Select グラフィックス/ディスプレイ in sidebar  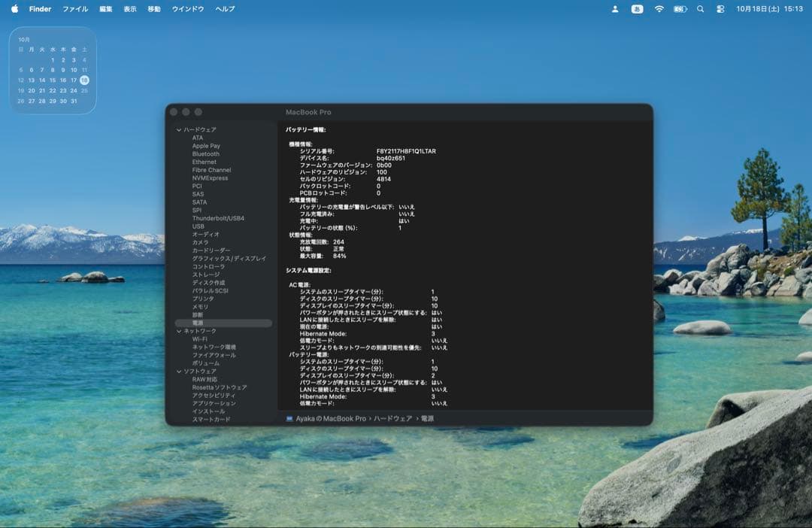[229, 259]
